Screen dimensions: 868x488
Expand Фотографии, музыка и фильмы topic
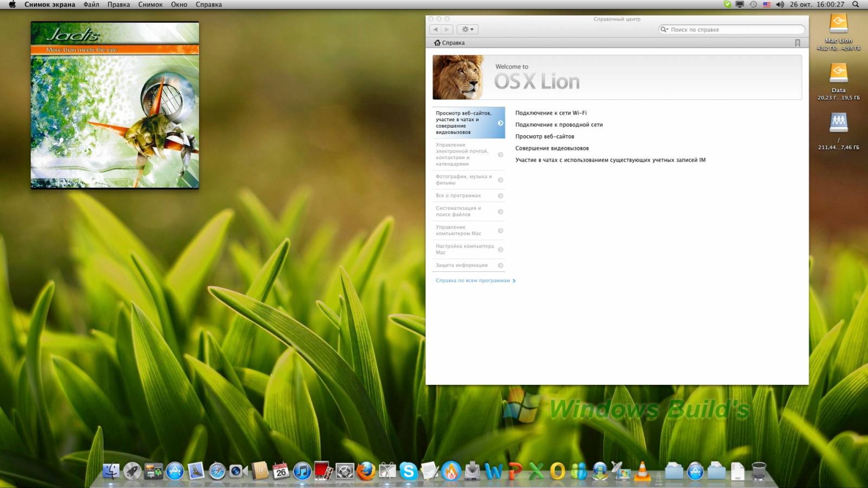click(469, 180)
